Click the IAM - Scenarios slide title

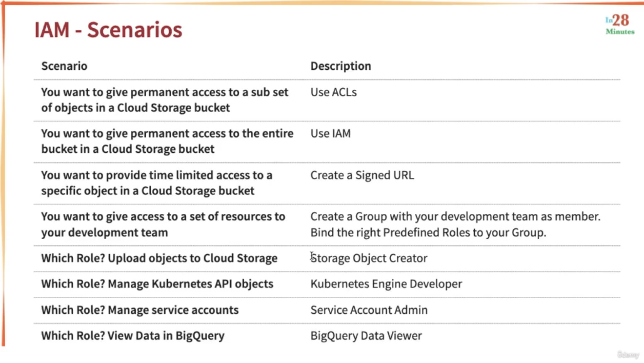[108, 30]
